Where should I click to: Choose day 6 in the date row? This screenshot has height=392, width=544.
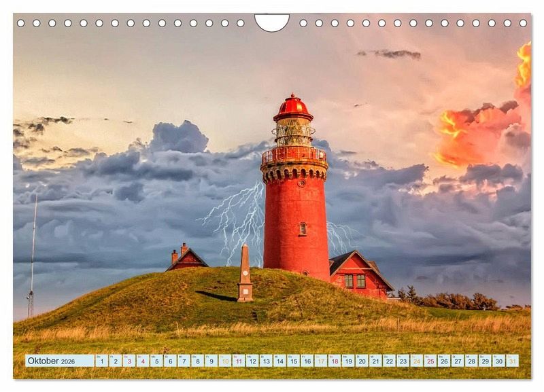tap(170, 361)
